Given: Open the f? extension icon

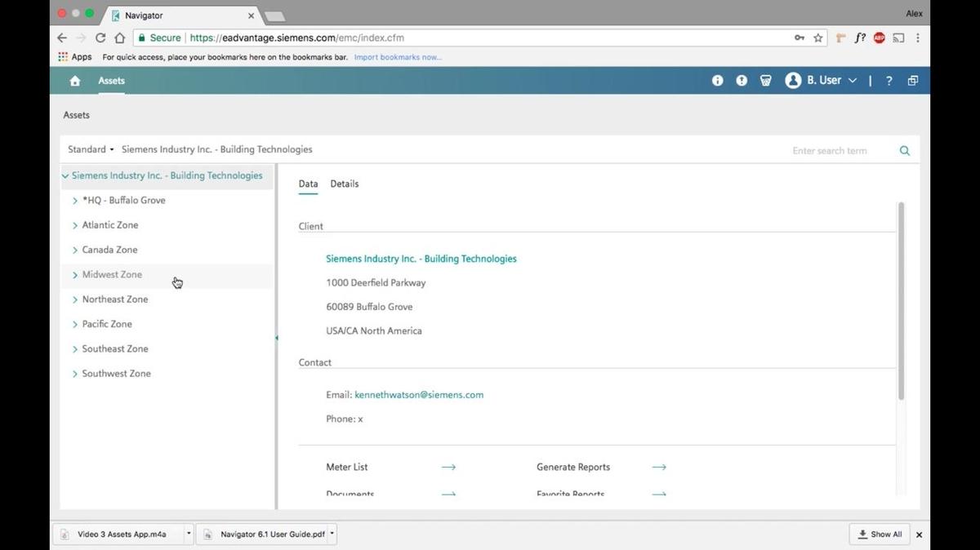Looking at the screenshot, I should click(x=860, y=38).
